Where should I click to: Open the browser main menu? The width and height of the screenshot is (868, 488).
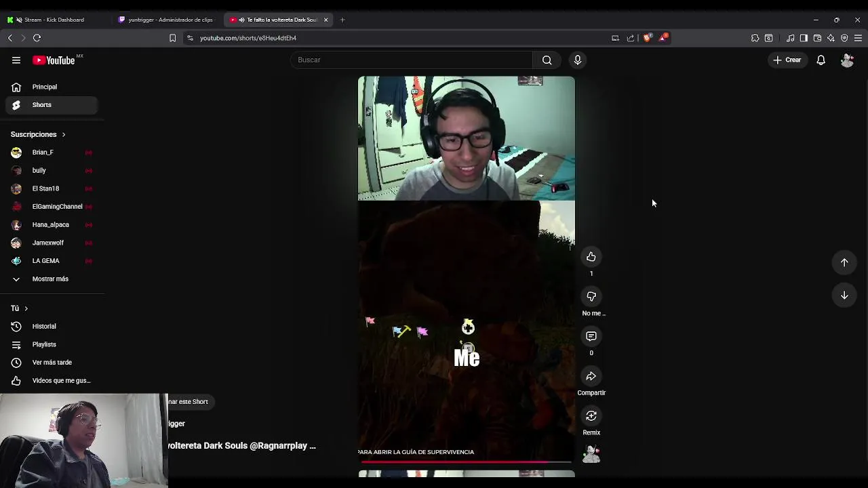(x=858, y=38)
